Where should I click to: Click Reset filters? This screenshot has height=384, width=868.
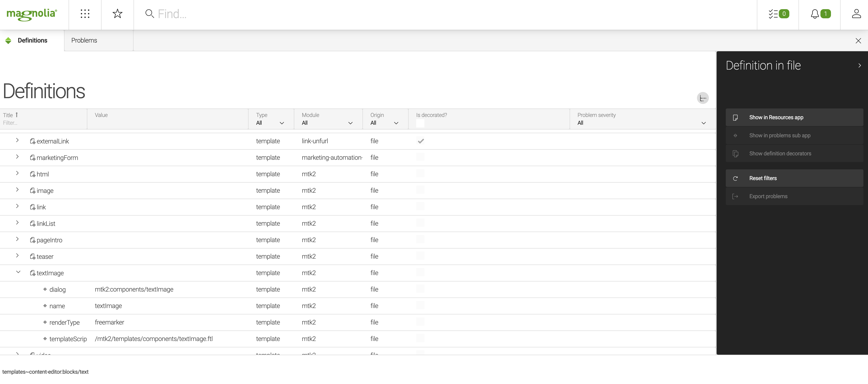click(x=763, y=178)
